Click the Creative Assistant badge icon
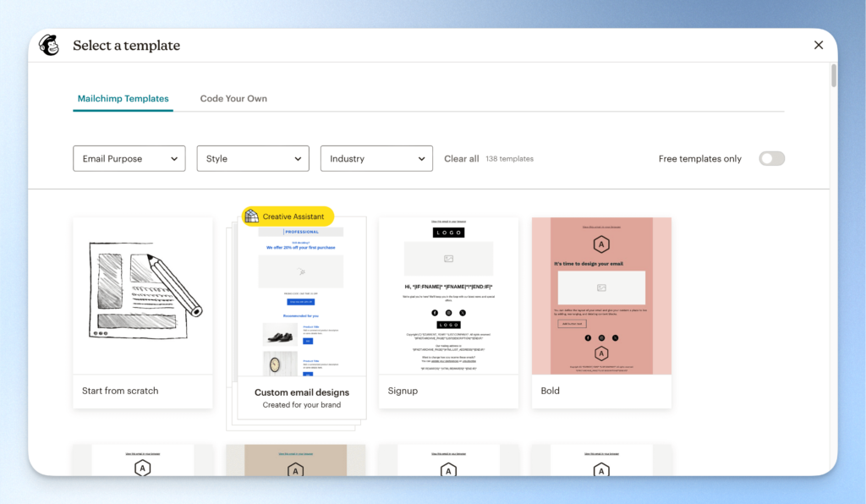Viewport: 866px width, 504px height. coord(252,216)
